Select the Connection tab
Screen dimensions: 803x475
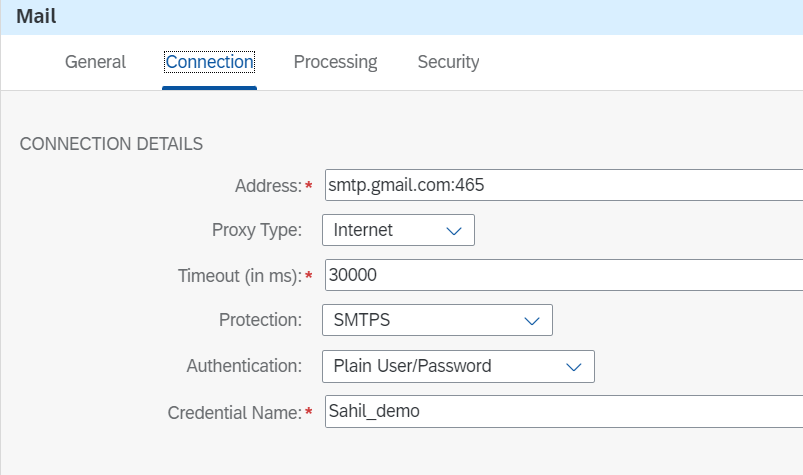click(x=209, y=62)
